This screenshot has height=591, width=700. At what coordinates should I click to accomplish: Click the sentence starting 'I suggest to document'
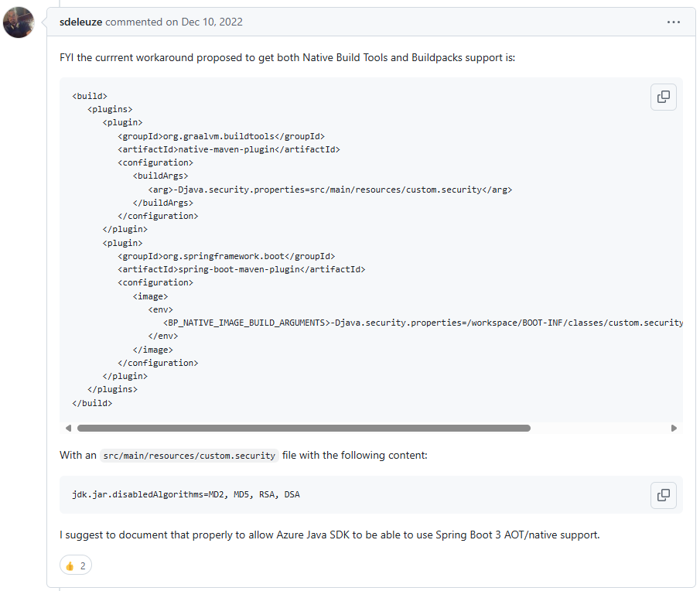coord(330,535)
